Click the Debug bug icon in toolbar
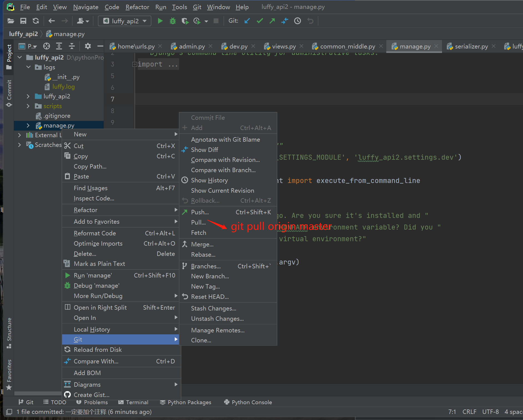The height and width of the screenshot is (420, 523). tap(173, 21)
